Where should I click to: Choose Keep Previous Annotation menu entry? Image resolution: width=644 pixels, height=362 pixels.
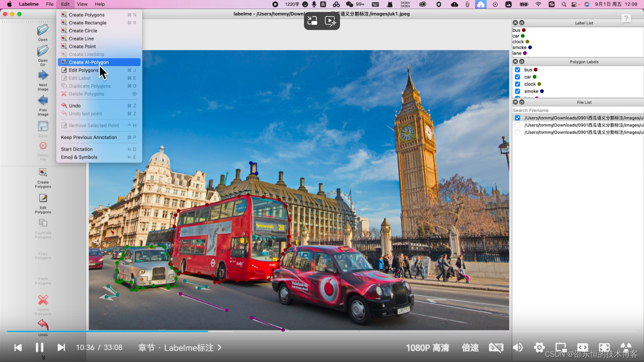[99, 137]
